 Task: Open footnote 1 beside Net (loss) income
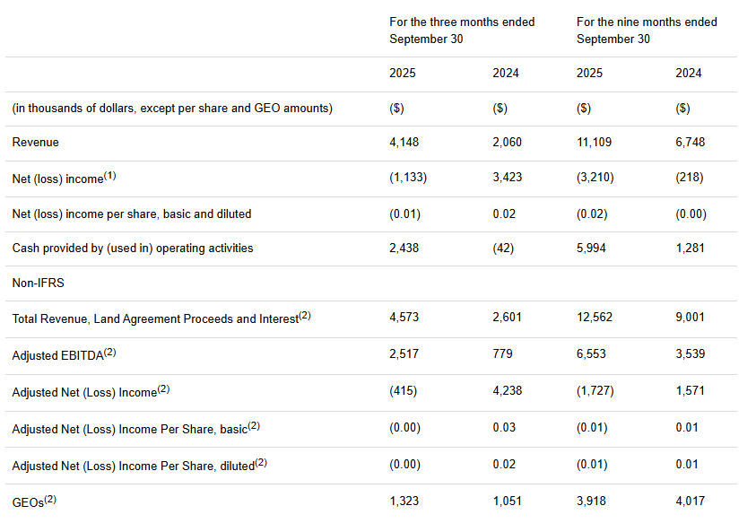pos(110,176)
